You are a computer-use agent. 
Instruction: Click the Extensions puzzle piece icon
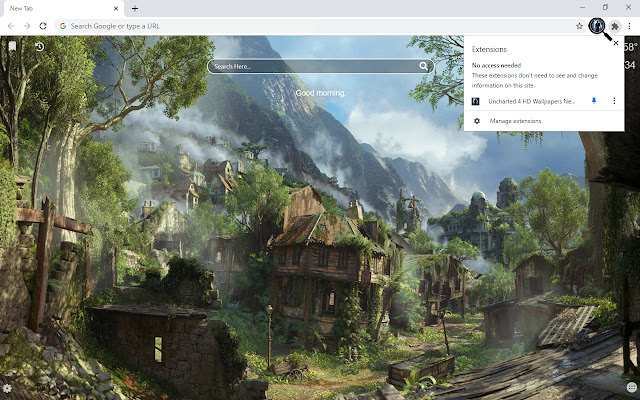point(615,27)
